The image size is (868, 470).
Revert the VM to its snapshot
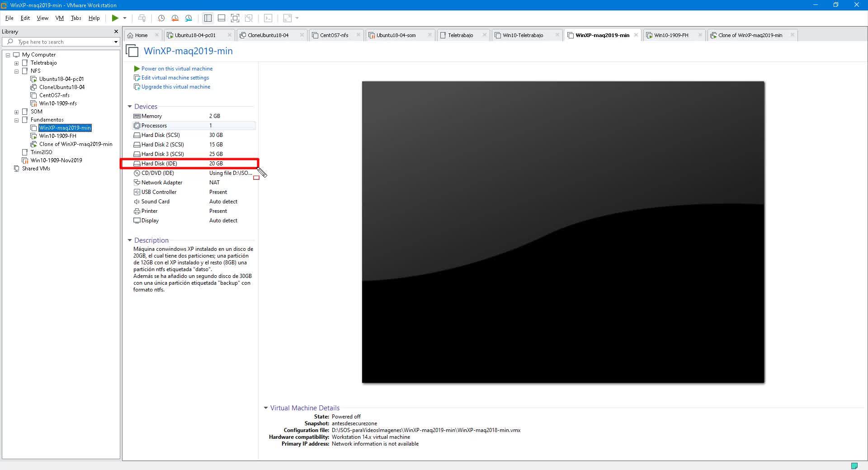pyautogui.click(x=175, y=18)
